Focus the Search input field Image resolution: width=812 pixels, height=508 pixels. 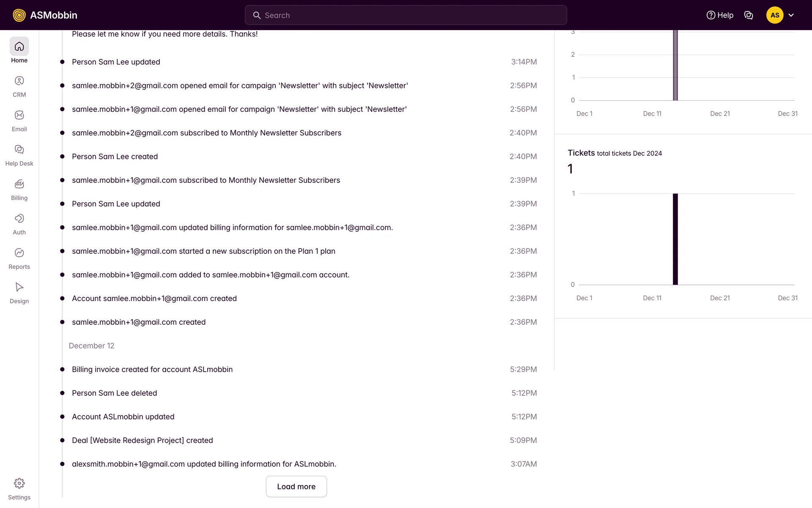406,15
